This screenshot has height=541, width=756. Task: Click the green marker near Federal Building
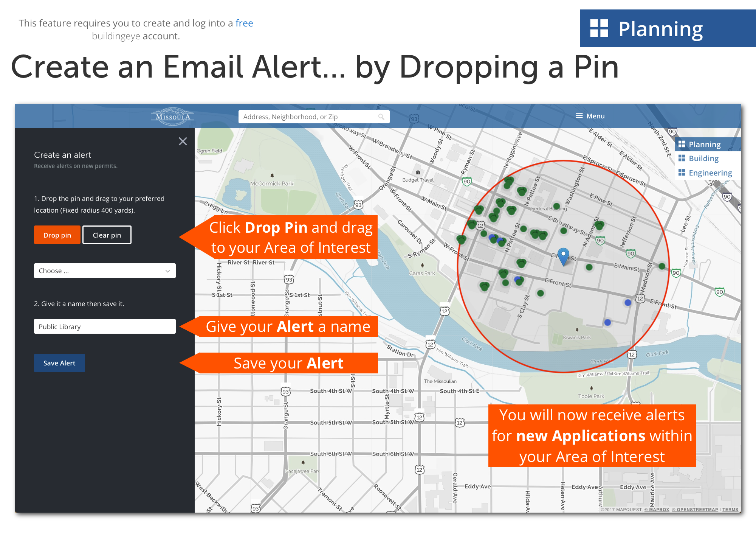pos(556,206)
